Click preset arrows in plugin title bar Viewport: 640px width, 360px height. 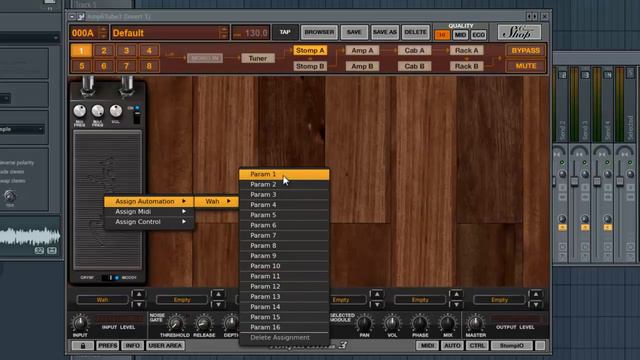531,16
